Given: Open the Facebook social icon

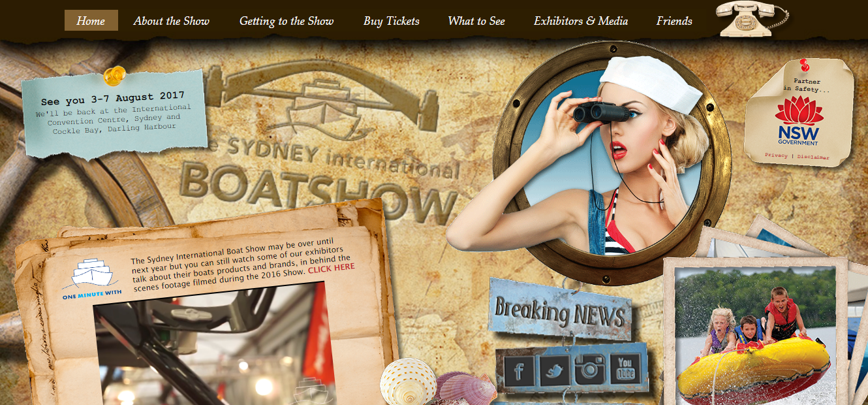Looking at the screenshot, I should 518,371.
